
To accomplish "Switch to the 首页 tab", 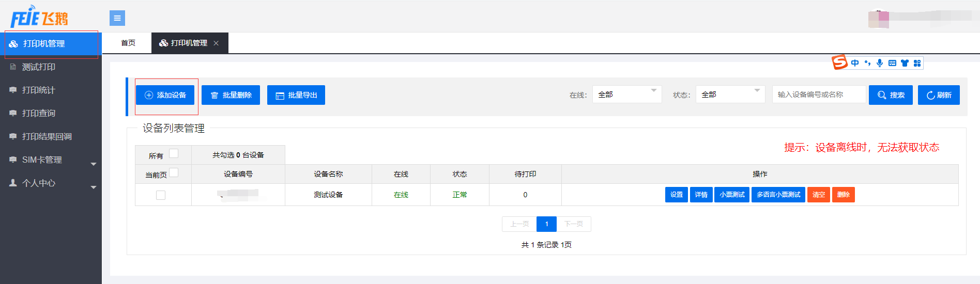I will coord(128,43).
